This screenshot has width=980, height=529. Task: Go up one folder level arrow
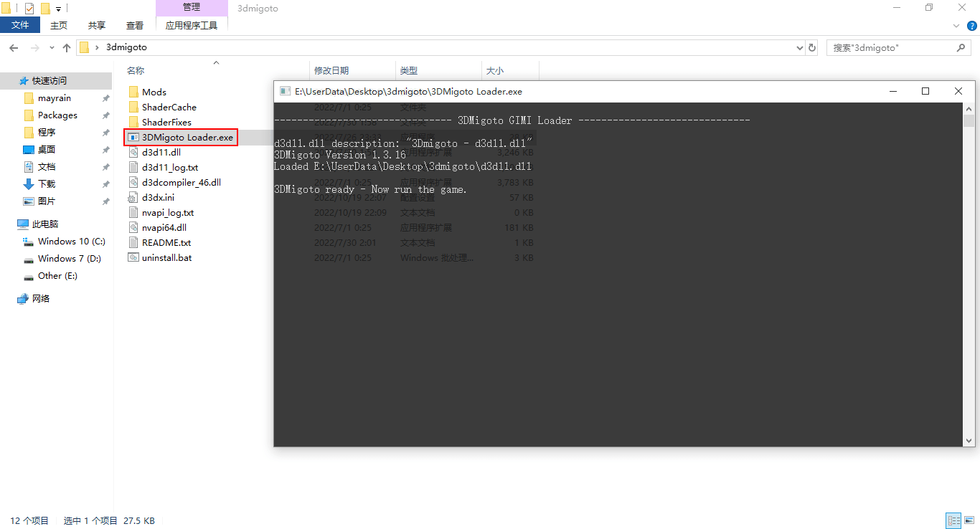[67, 47]
